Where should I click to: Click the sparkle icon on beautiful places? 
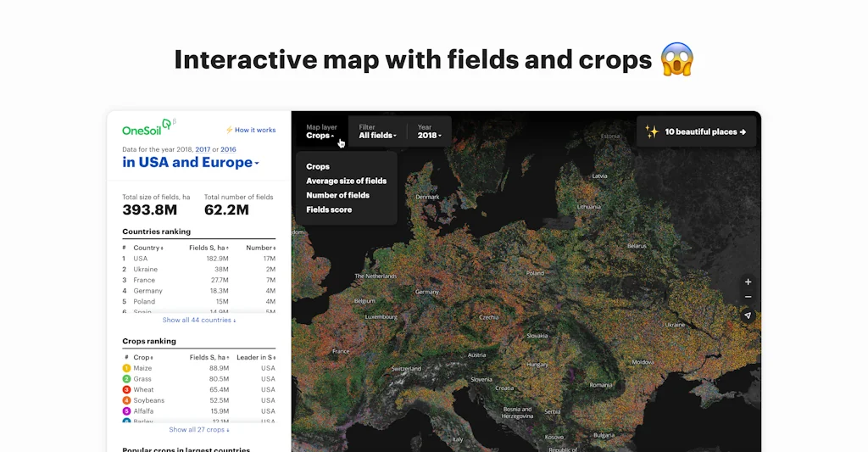coord(652,131)
